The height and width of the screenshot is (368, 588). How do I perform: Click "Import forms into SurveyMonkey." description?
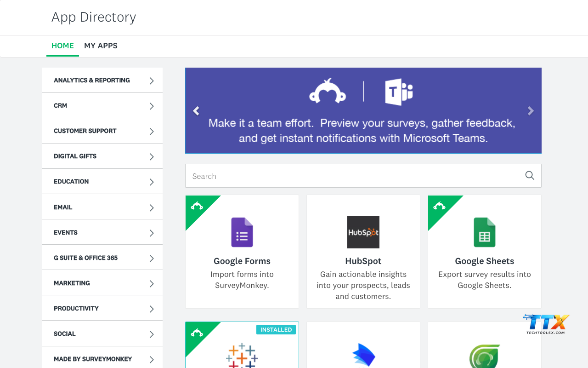(x=242, y=280)
